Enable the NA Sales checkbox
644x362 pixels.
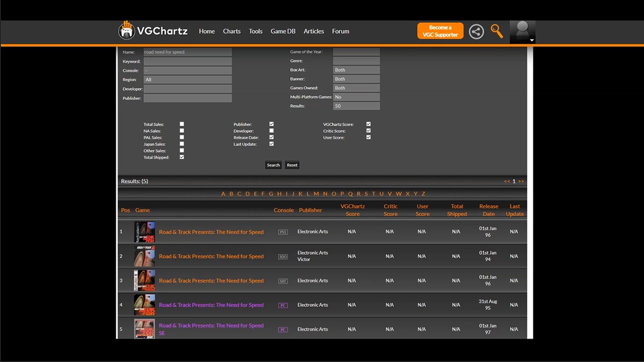pyautogui.click(x=182, y=131)
